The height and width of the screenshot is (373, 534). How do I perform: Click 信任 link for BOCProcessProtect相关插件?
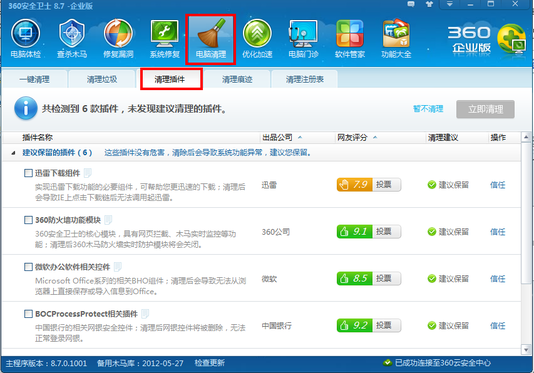coord(498,326)
